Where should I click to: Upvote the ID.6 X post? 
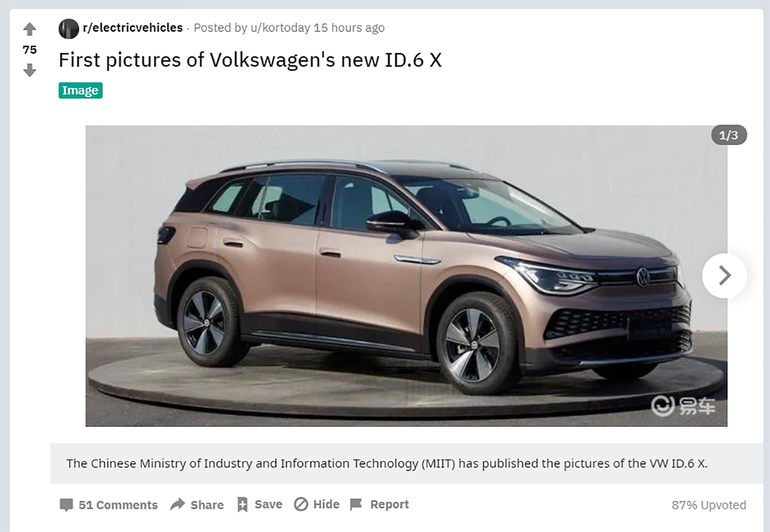[30, 29]
